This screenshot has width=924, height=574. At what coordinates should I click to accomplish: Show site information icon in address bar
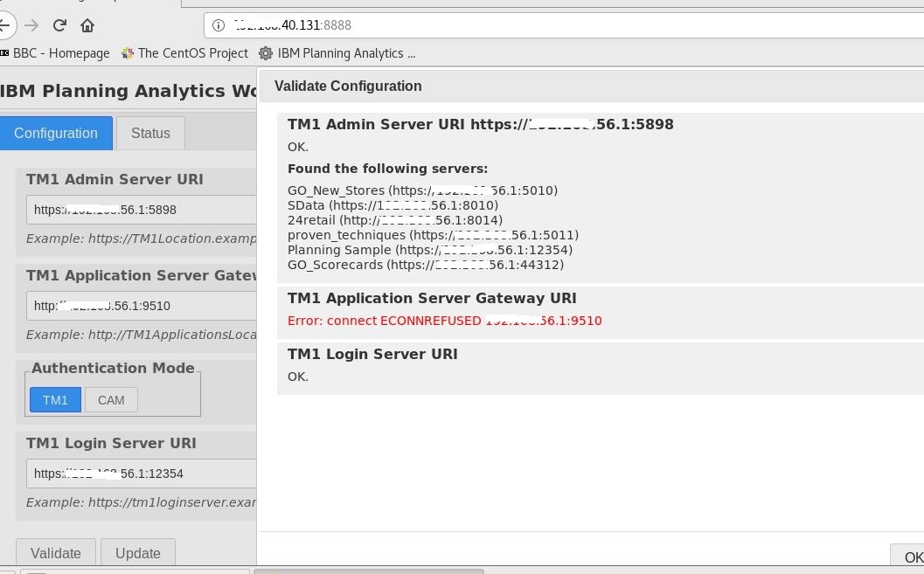pyautogui.click(x=219, y=25)
